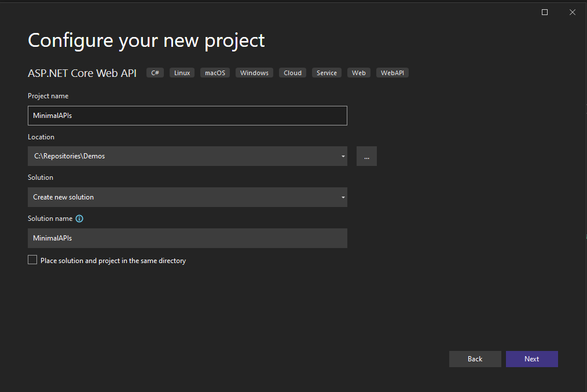Enable placing solution and project in same directory
Screen dimensions: 587x392
click(x=32, y=260)
